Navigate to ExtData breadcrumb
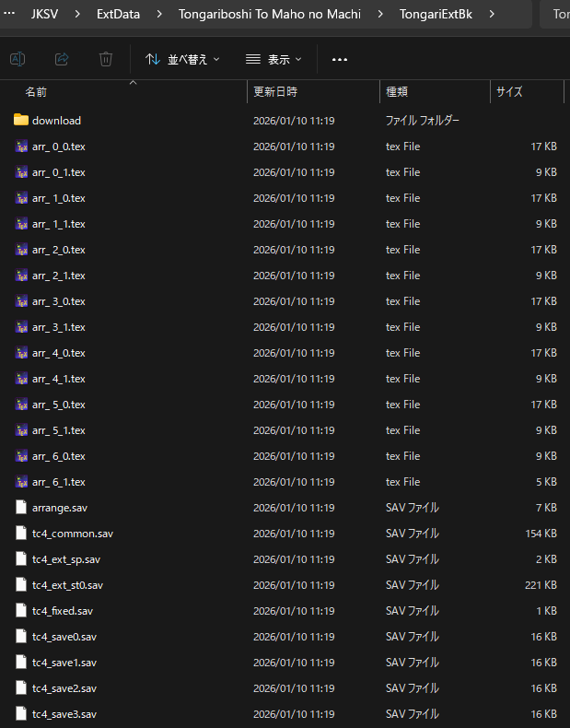The height and width of the screenshot is (728, 570). [x=118, y=14]
